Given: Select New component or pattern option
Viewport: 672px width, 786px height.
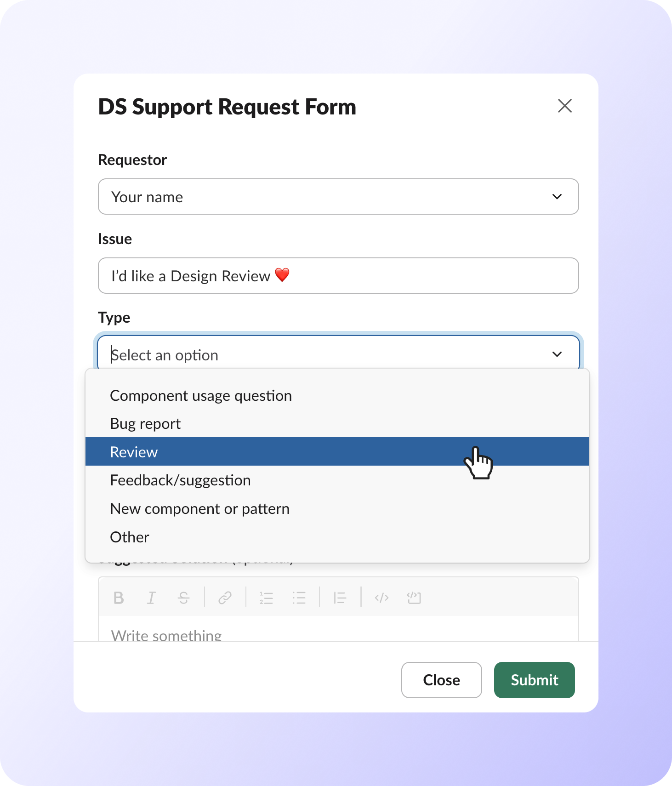Looking at the screenshot, I should click(x=199, y=508).
